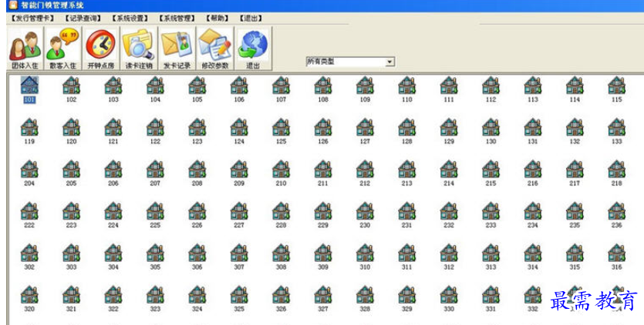This screenshot has width=644, height=325.
Task: Select room 302 house icon
Action: click(x=29, y=253)
